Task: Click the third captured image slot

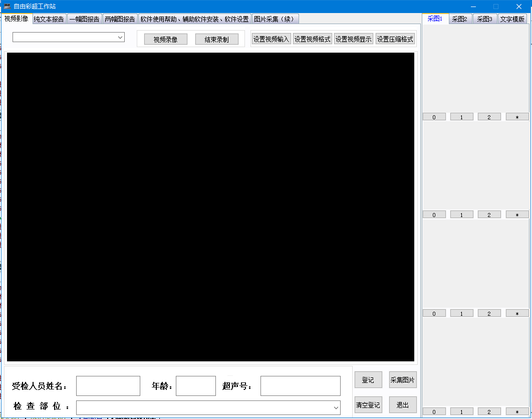Action: pos(476,264)
